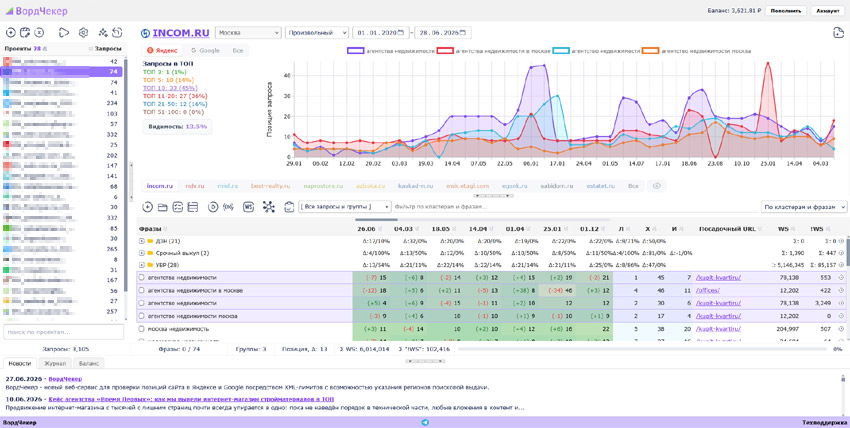
Task: Select checkbox for 'агентство недвижимости москва'
Action: 142,316
